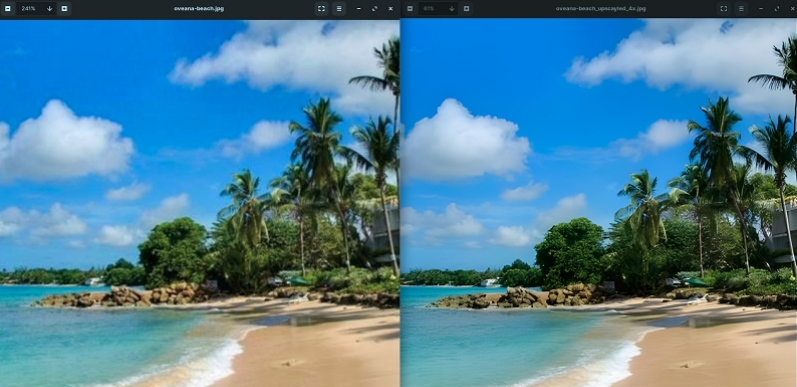Close the upscayled_4x image window
The image size is (797, 387).
click(792, 9)
